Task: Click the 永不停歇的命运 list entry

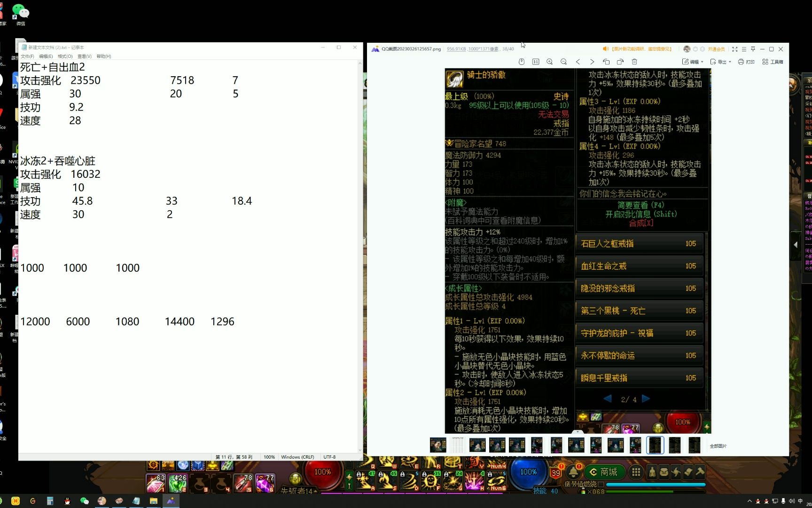Action: (639, 356)
